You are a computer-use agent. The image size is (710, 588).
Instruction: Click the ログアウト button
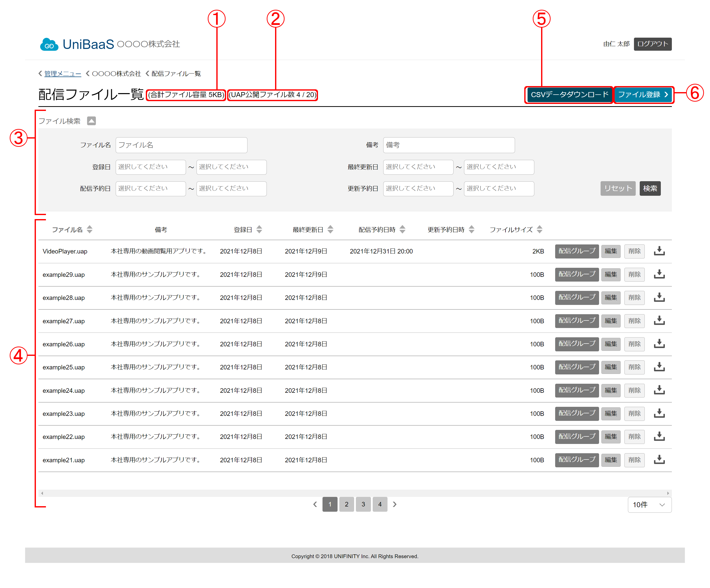click(652, 44)
